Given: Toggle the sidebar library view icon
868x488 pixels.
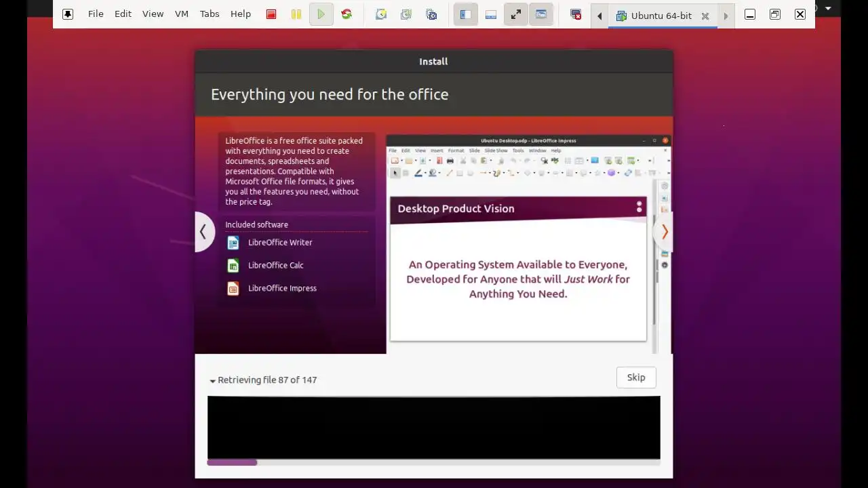Looking at the screenshot, I should [x=466, y=14].
